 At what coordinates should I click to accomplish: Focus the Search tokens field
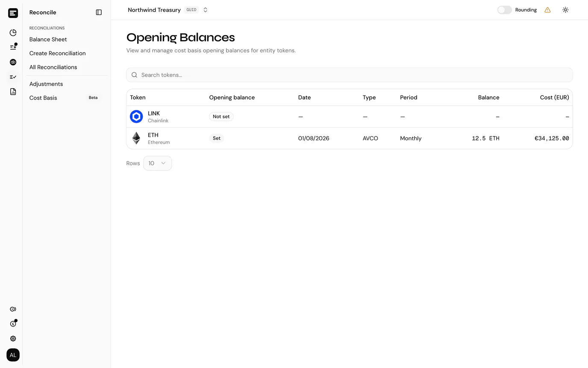pyautogui.click(x=350, y=75)
